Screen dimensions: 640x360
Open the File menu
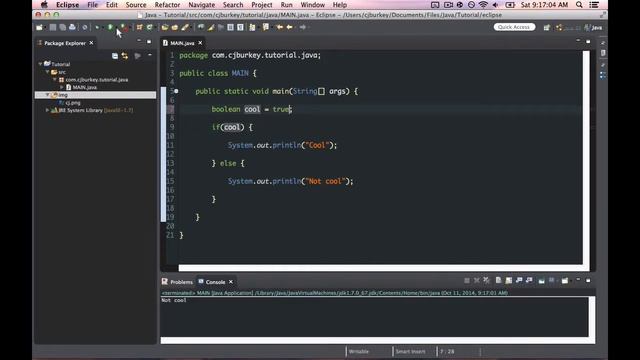[x=92, y=5]
